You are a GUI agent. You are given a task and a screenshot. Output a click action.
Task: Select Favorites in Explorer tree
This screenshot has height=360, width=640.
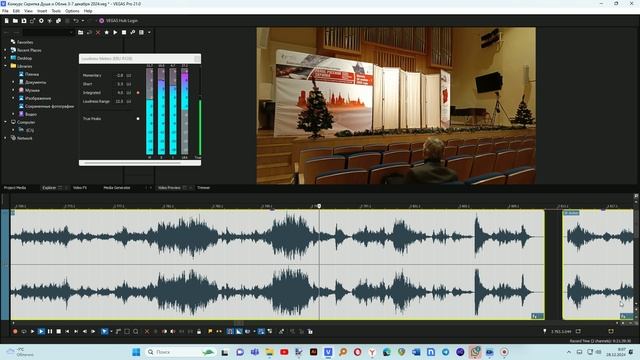click(x=25, y=42)
